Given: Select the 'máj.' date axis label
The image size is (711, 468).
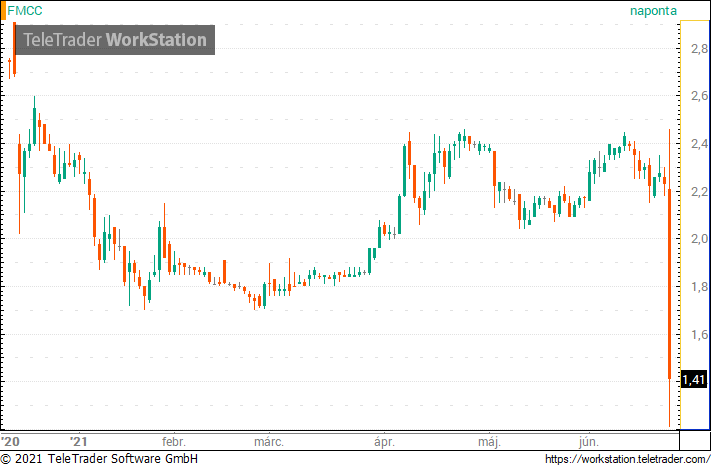Looking at the screenshot, I should click(x=490, y=442).
